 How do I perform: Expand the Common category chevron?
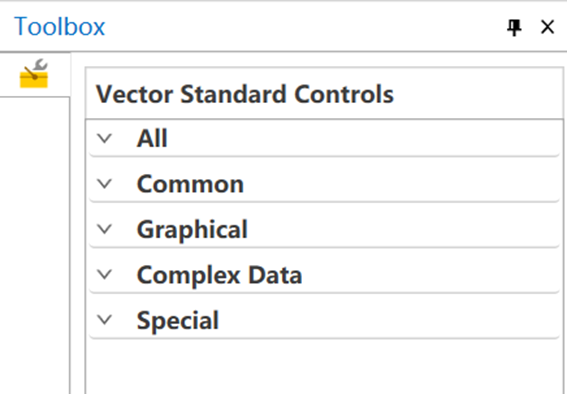(105, 184)
